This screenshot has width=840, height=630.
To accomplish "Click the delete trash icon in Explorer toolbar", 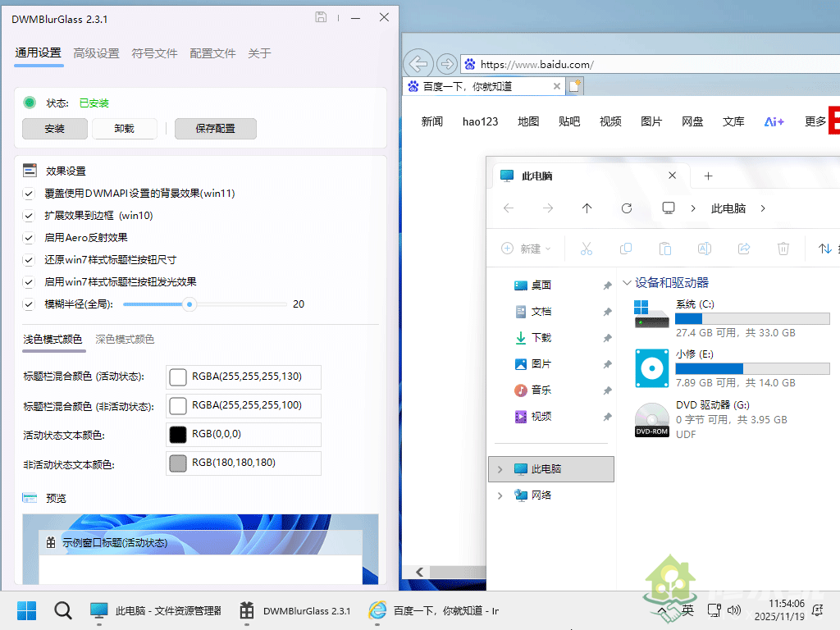I will (x=783, y=249).
